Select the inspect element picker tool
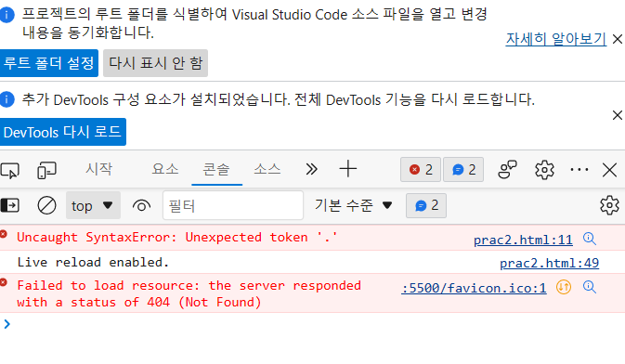 10,170
